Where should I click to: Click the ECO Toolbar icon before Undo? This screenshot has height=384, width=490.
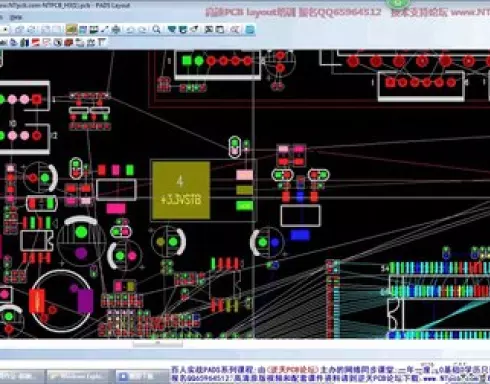(x=116, y=30)
